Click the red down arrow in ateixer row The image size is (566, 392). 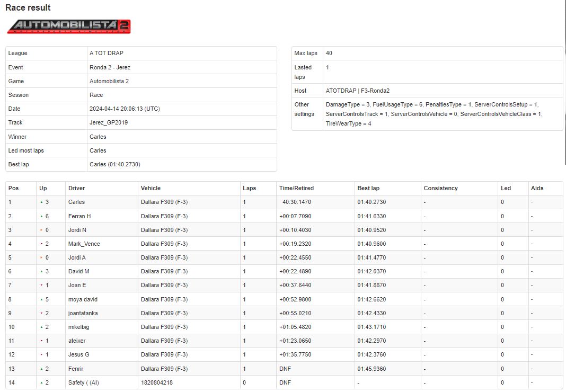(41, 341)
